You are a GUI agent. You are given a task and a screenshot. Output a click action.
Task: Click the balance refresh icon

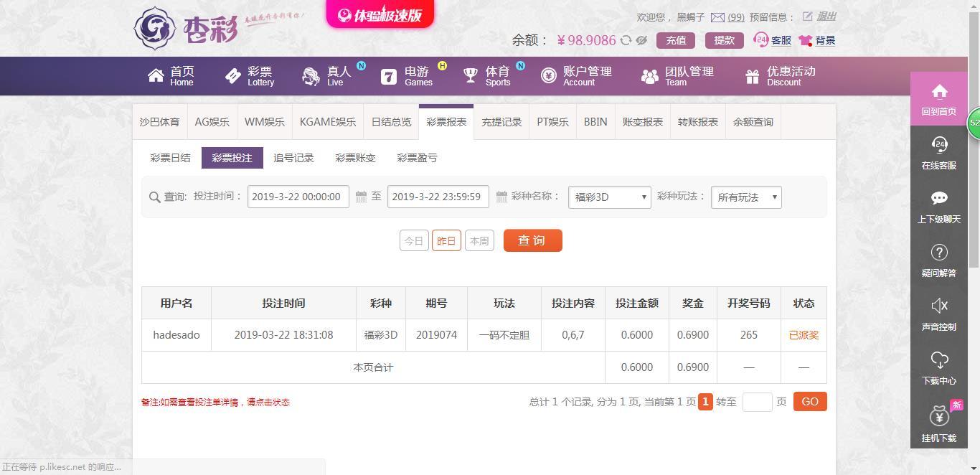(626, 40)
